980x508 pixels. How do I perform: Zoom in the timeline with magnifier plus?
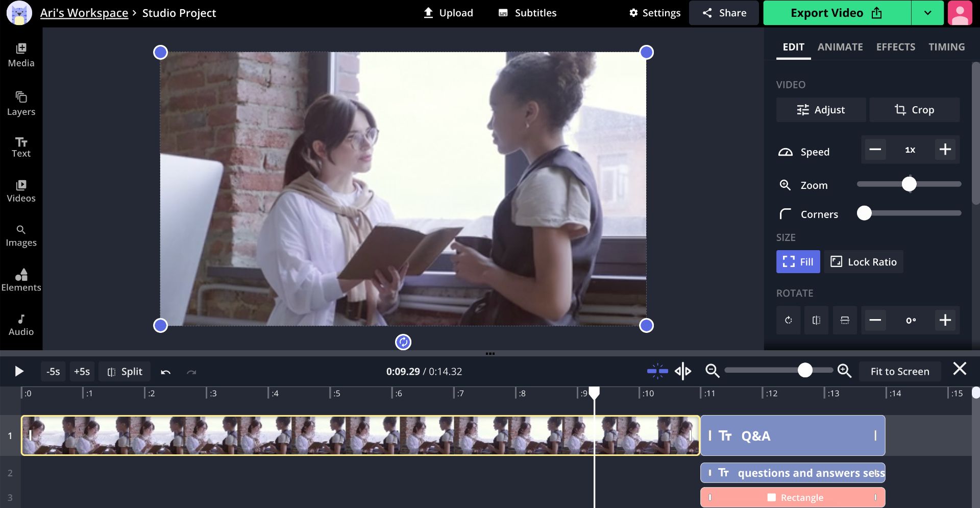click(x=845, y=371)
